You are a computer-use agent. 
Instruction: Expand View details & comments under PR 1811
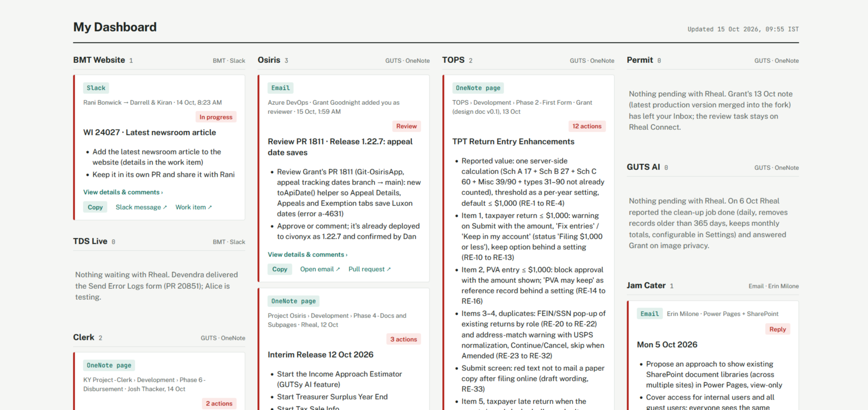tap(307, 255)
